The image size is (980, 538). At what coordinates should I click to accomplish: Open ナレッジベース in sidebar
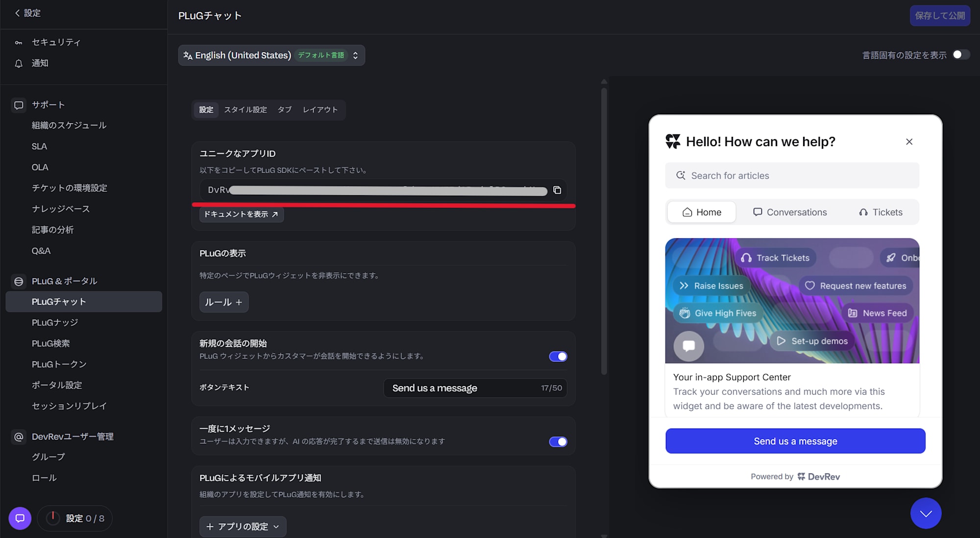pyautogui.click(x=61, y=209)
